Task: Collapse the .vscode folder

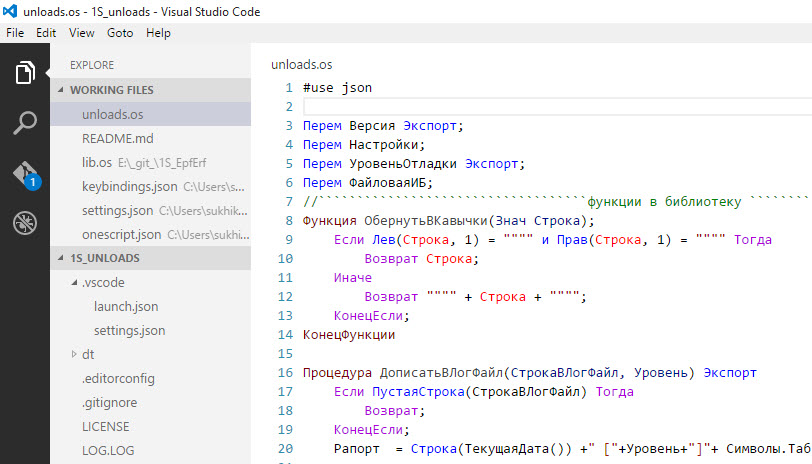Action: tap(75, 282)
